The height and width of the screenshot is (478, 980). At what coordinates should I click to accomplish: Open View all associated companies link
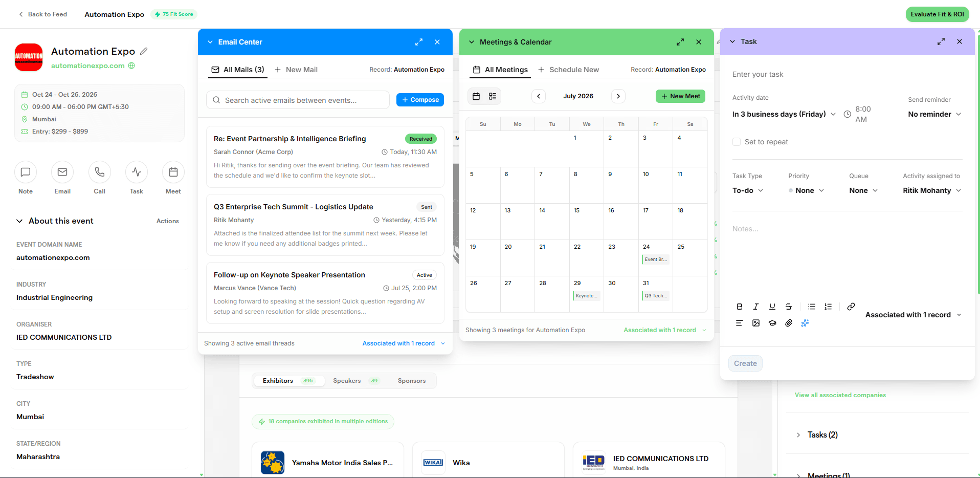coord(840,395)
